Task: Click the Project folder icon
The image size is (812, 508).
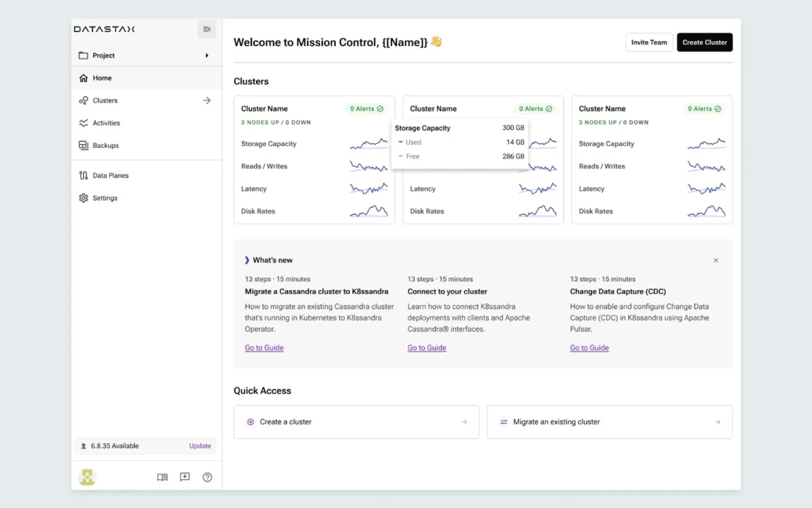Action: click(83, 55)
